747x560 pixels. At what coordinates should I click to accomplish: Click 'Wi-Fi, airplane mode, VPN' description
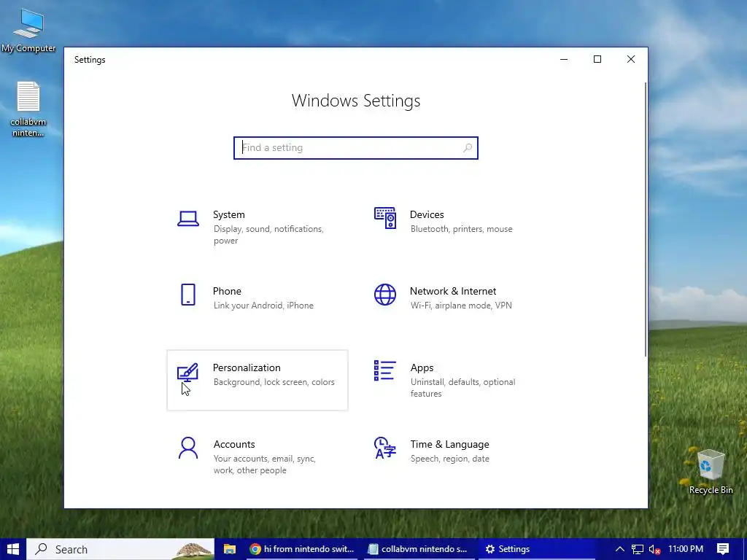461,306
